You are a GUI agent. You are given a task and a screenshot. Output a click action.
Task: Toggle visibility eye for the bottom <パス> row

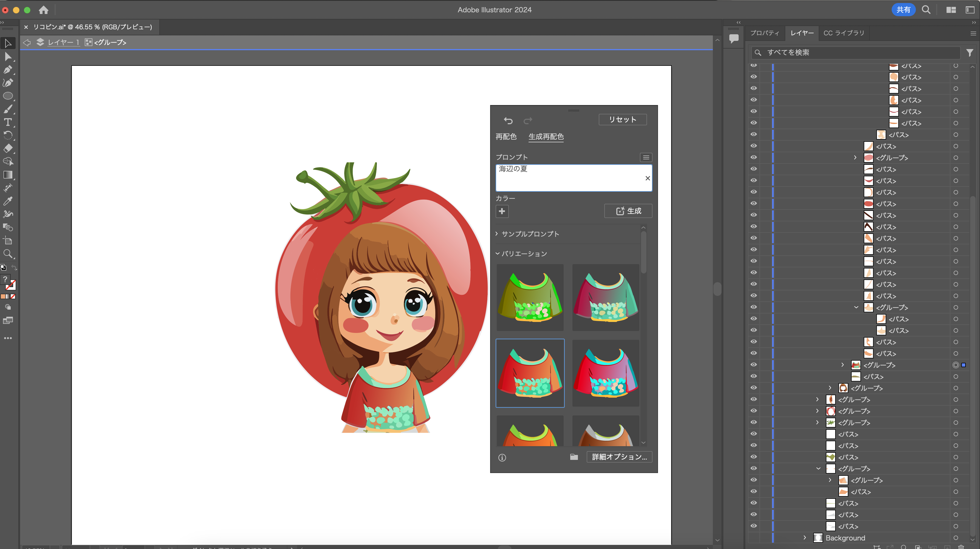754,526
